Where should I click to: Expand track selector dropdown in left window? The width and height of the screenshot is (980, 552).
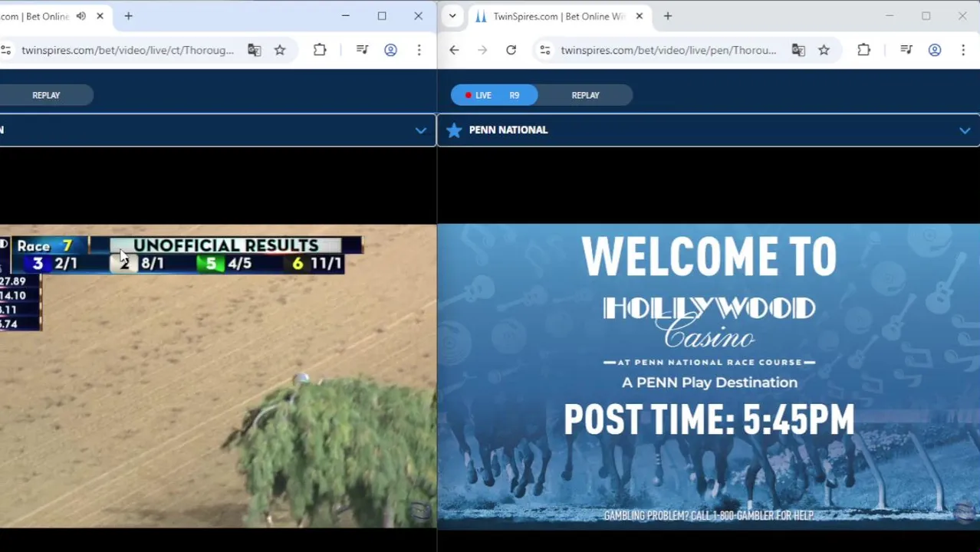420,130
